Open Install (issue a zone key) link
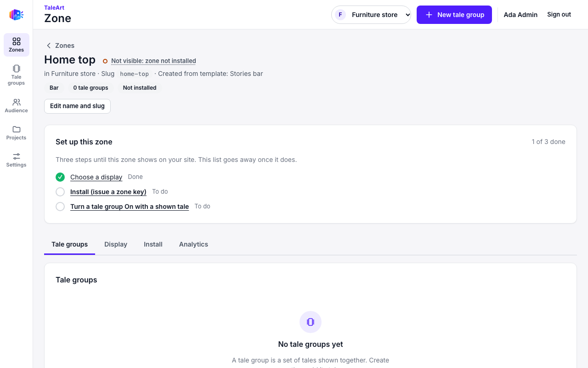Viewport: 588px width, 368px height. (x=108, y=192)
